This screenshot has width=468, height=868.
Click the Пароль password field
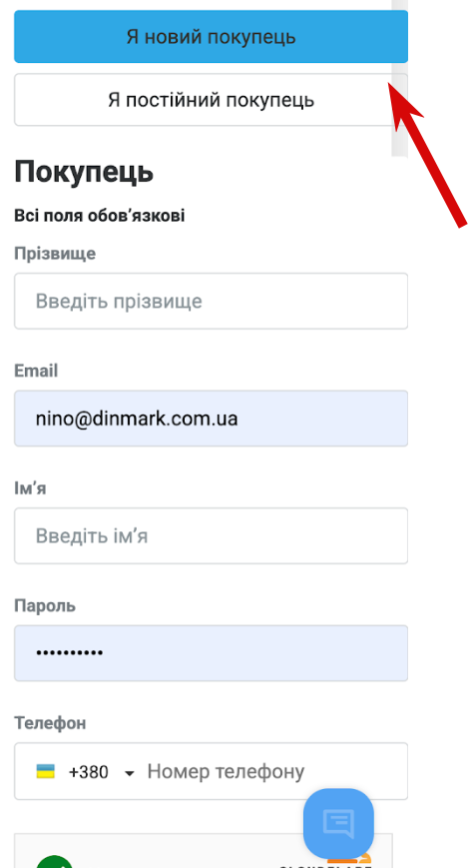click(211, 653)
